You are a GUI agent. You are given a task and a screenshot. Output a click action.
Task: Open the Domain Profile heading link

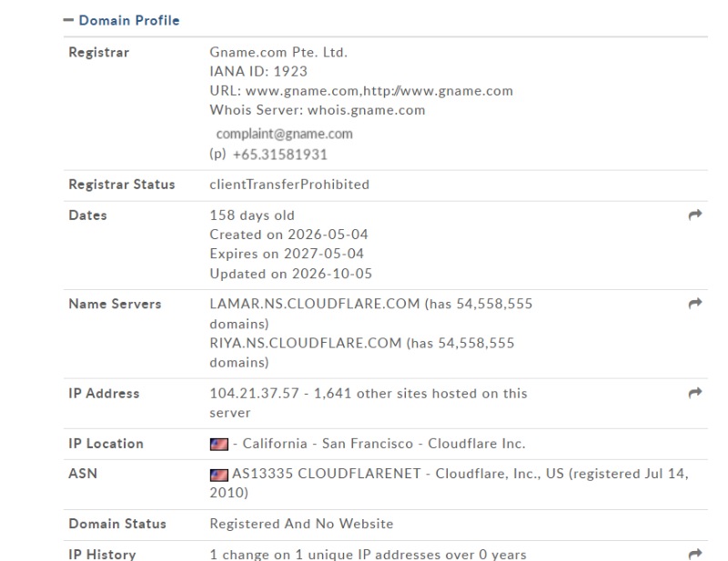tap(129, 20)
